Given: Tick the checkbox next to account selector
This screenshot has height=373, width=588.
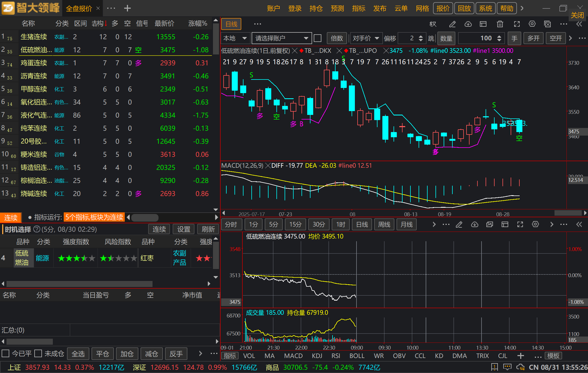Looking at the screenshot, I should coord(318,38).
